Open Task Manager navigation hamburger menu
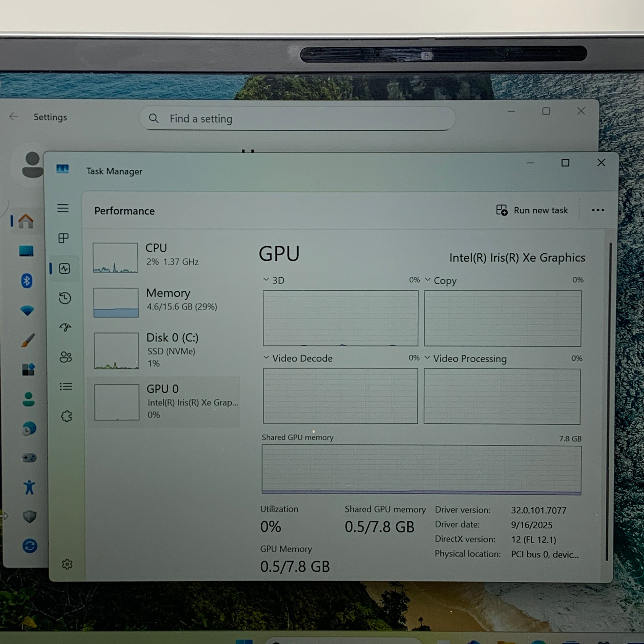This screenshot has height=644, width=644. coord(63,208)
